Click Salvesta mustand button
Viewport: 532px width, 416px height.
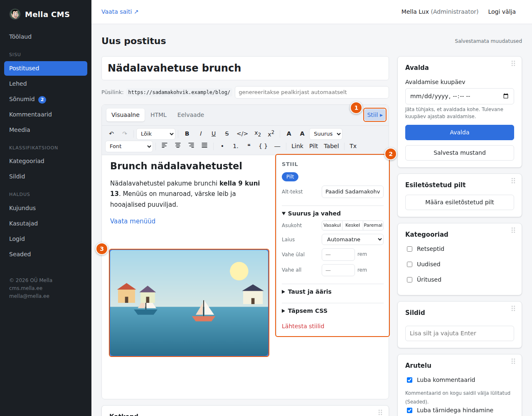460,153
